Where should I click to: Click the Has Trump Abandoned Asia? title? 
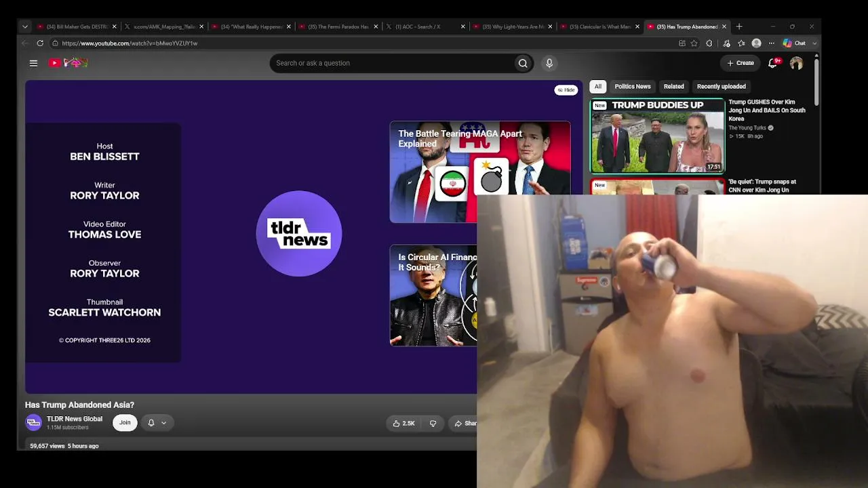coord(79,405)
